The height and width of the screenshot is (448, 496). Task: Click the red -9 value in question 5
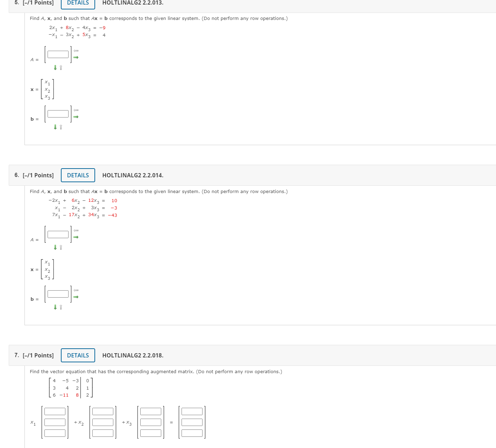(102, 28)
